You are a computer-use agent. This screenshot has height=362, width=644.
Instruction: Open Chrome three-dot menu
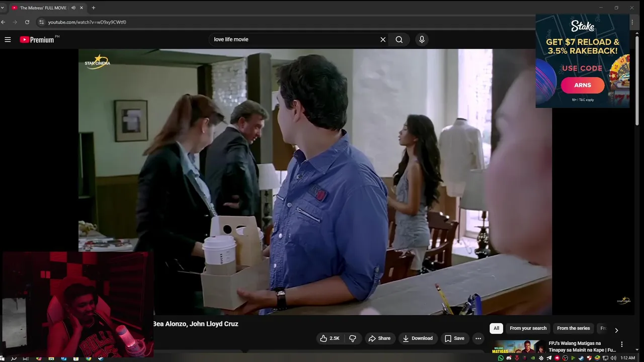632,22
